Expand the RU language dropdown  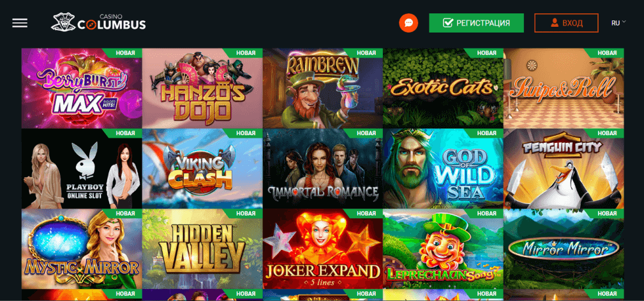618,22
